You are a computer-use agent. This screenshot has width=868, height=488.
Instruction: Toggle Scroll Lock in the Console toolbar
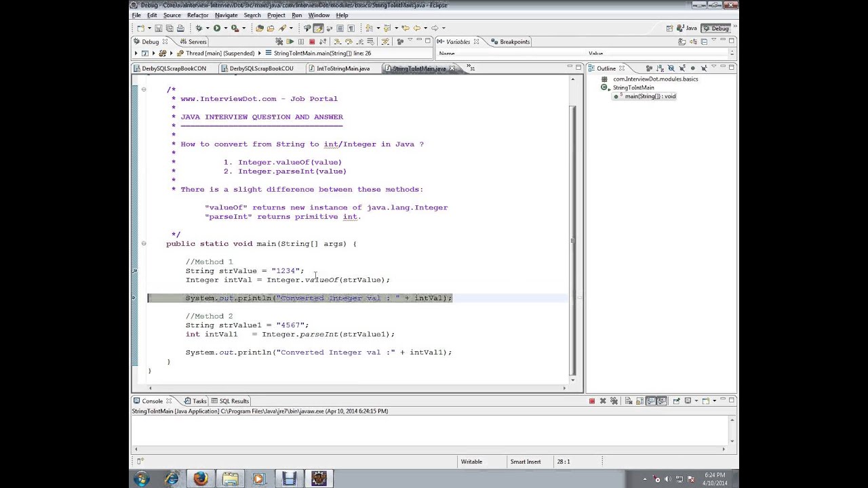click(639, 401)
